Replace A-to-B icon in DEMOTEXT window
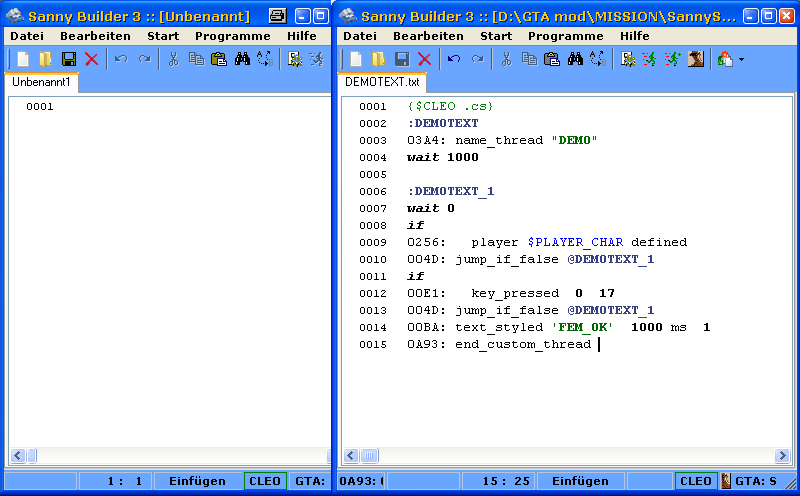Image resolution: width=800 pixels, height=496 pixels. [x=598, y=59]
